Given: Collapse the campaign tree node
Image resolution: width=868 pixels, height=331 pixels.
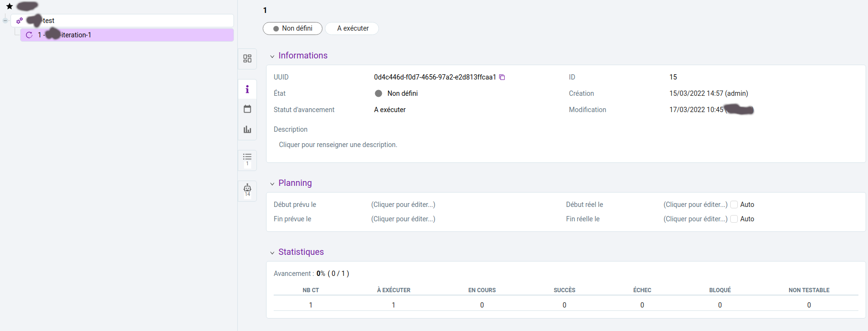Looking at the screenshot, I should click(5, 21).
